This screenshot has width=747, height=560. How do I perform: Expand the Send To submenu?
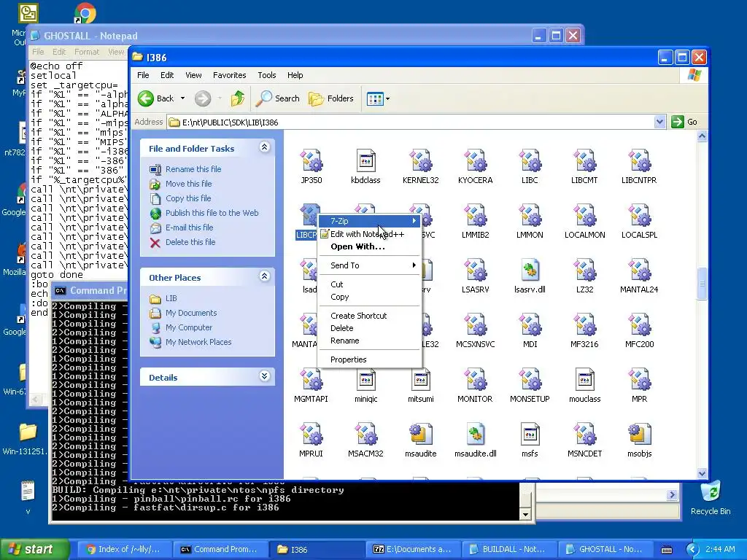370,265
